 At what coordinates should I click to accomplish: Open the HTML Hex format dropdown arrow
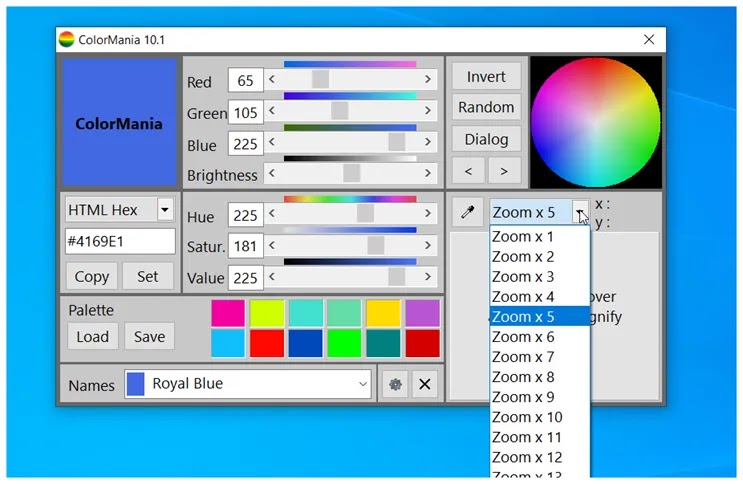click(x=165, y=209)
